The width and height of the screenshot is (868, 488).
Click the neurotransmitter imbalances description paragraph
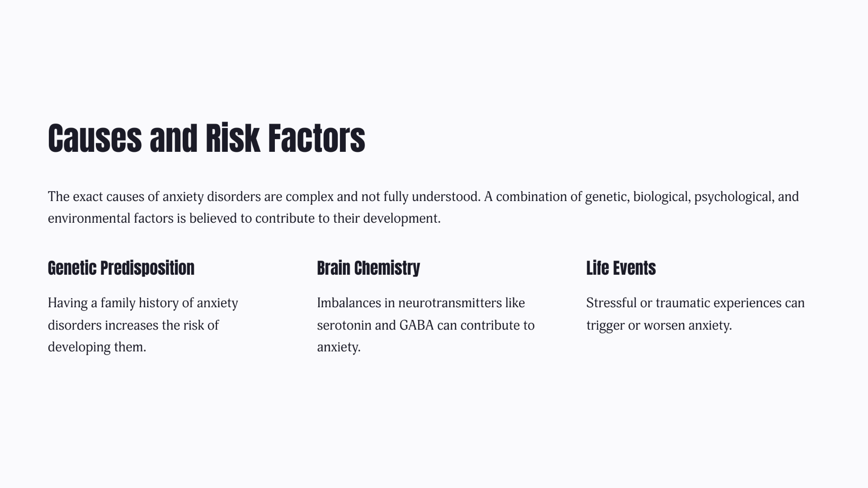(x=425, y=325)
